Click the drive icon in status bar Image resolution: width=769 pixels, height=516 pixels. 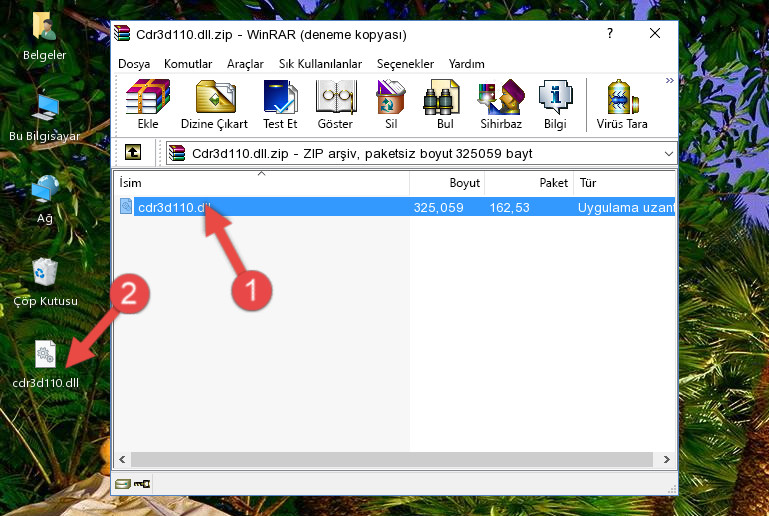tap(123, 484)
